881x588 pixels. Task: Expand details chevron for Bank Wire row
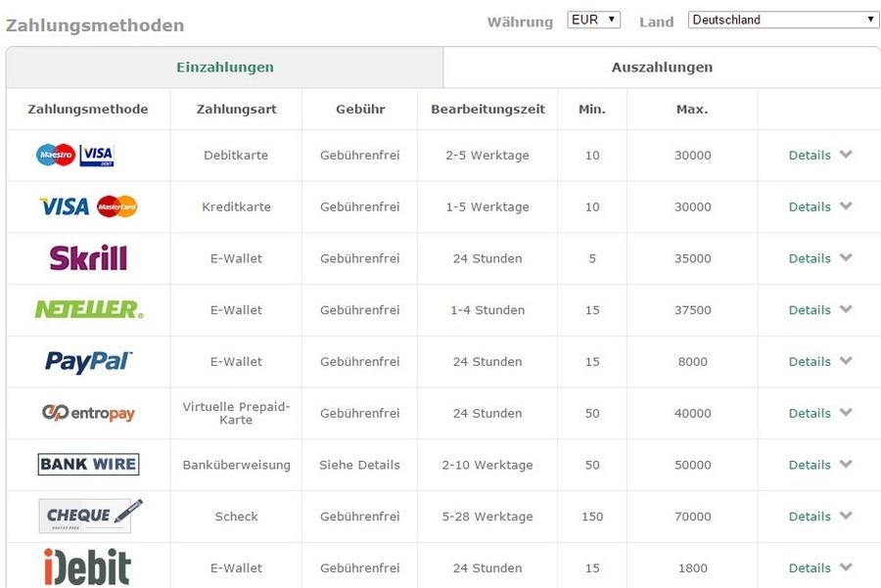[x=846, y=465]
